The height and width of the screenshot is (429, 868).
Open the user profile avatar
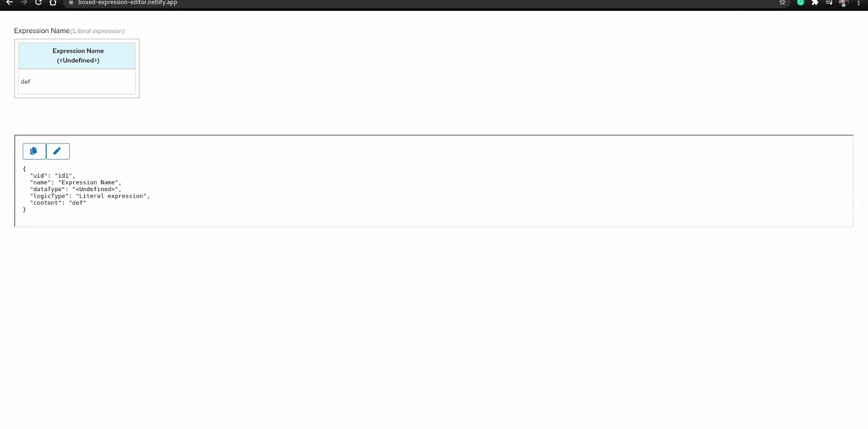[844, 3]
